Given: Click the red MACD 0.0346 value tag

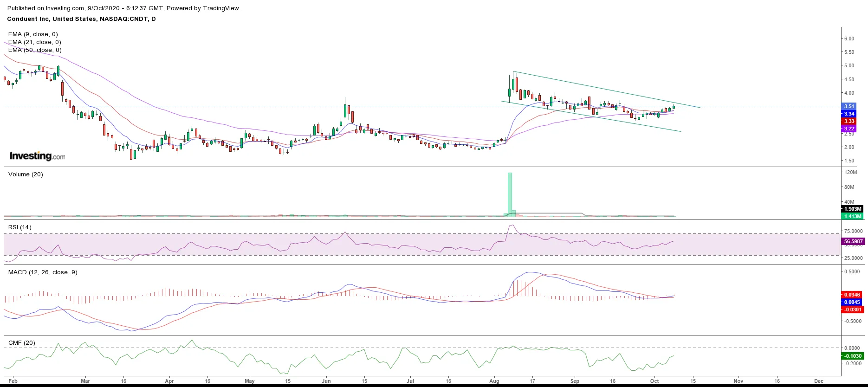Looking at the screenshot, I should (x=852, y=295).
